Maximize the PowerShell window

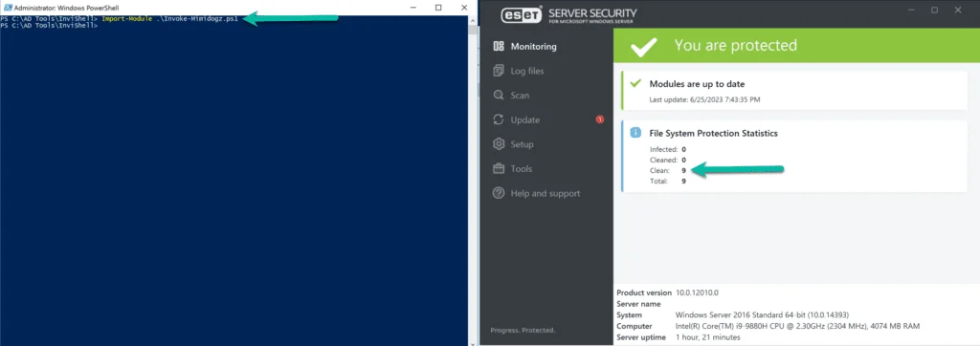tap(438, 8)
